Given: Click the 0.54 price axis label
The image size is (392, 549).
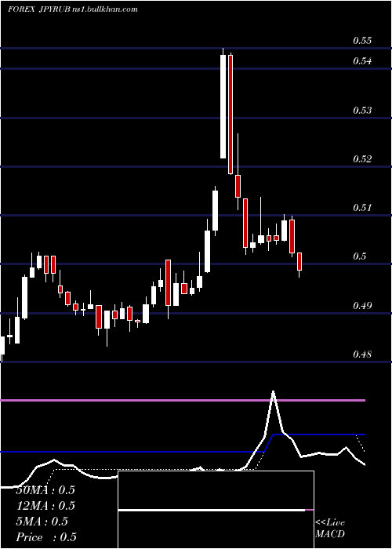Looking at the screenshot, I should coord(362,61).
